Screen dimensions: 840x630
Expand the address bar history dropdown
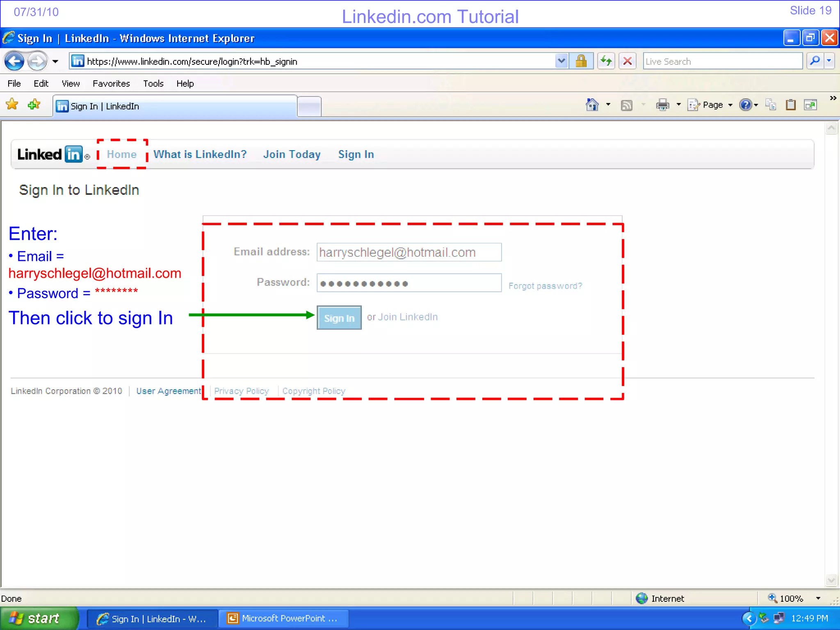click(x=562, y=61)
